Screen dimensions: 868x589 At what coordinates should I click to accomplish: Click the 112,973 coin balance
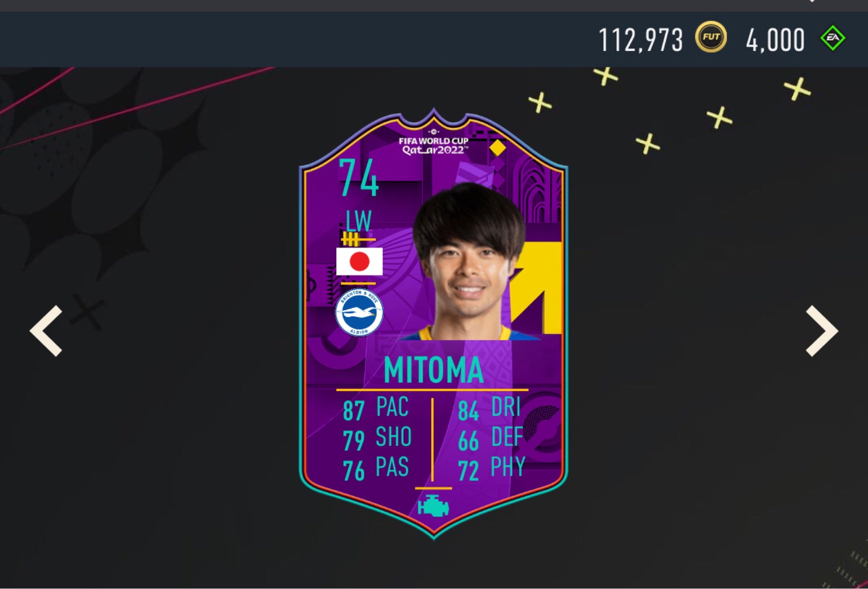[x=641, y=40]
